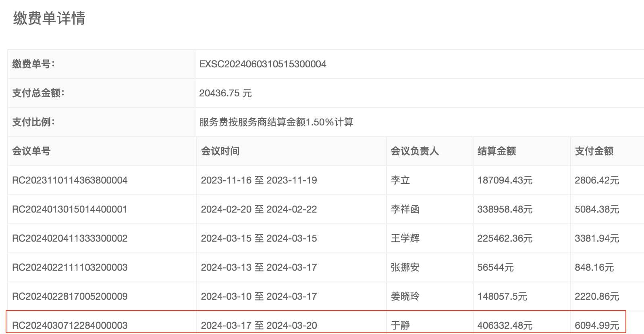The height and width of the screenshot is (334, 644).
Task: Click the 会议时间 column header
Action: (x=220, y=151)
